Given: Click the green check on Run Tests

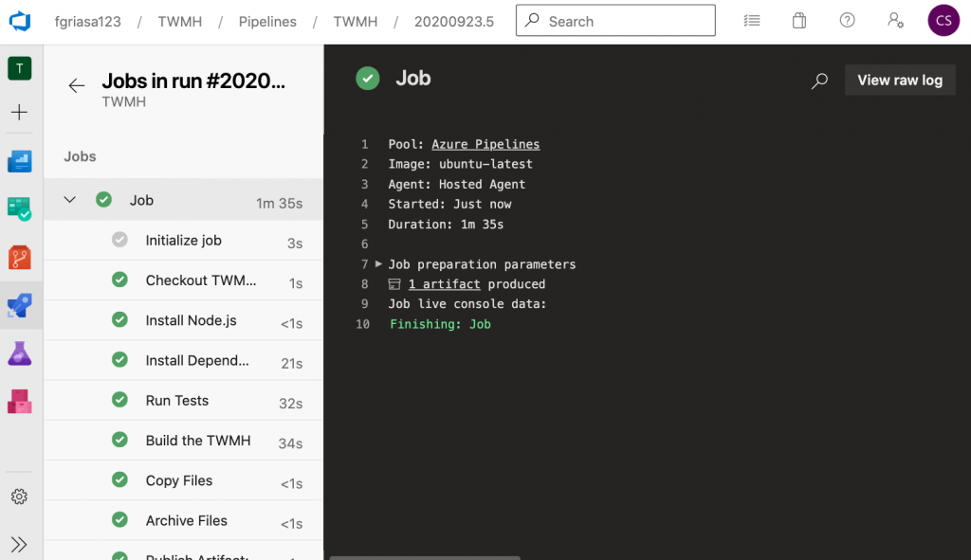Looking at the screenshot, I should (119, 400).
